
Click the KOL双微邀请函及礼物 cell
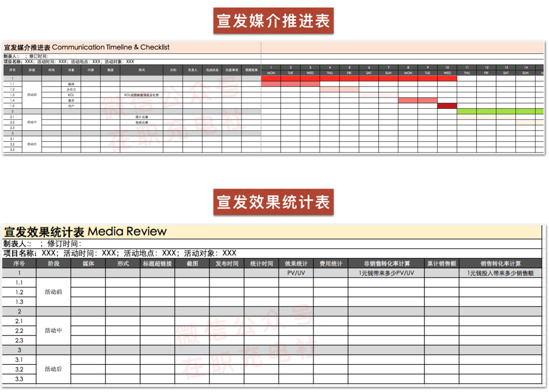point(141,95)
